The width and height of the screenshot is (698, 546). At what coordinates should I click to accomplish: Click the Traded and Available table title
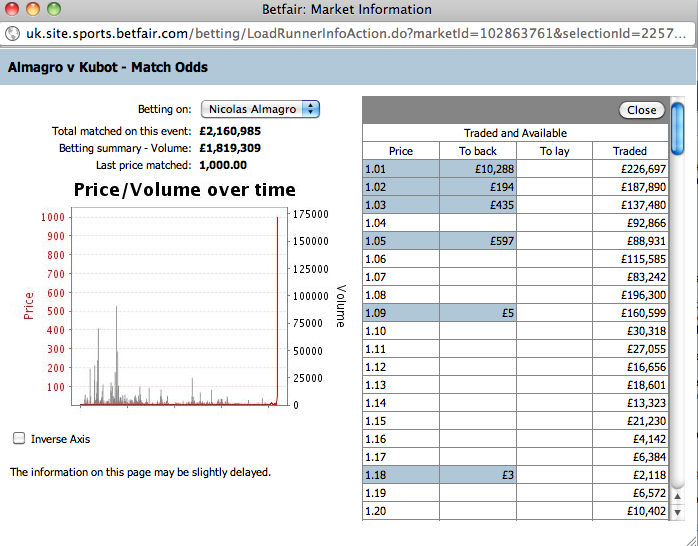(x=515, y=133)
